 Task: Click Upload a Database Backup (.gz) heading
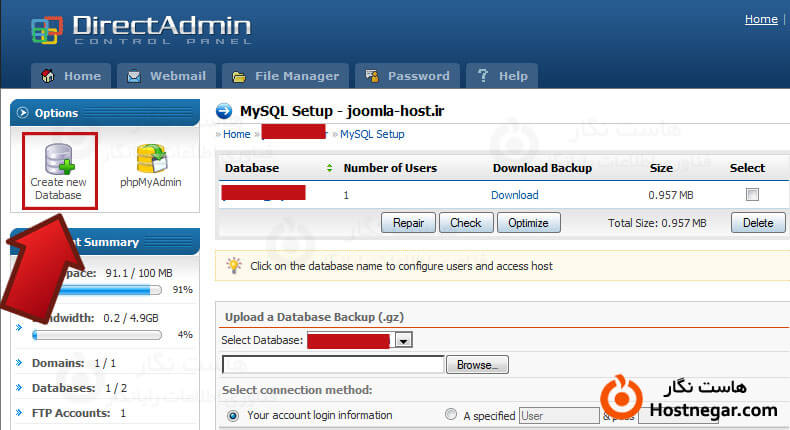[314, 317]
